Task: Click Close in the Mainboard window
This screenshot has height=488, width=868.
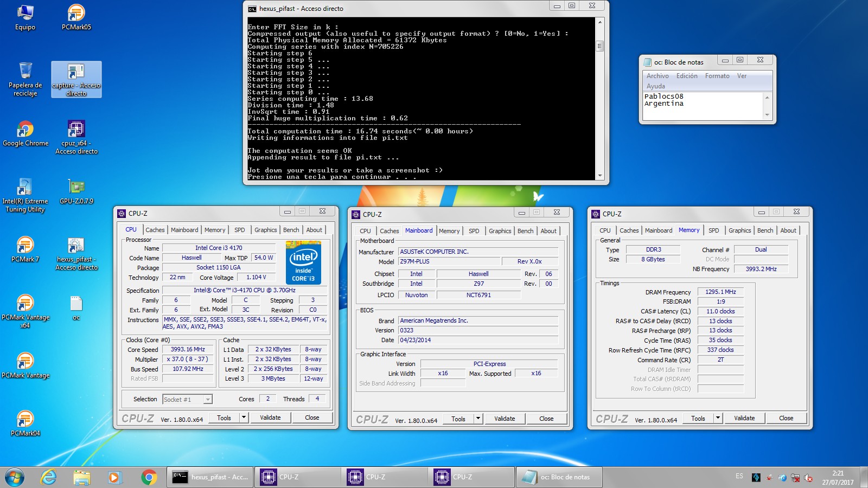Action: pos(546,419)
